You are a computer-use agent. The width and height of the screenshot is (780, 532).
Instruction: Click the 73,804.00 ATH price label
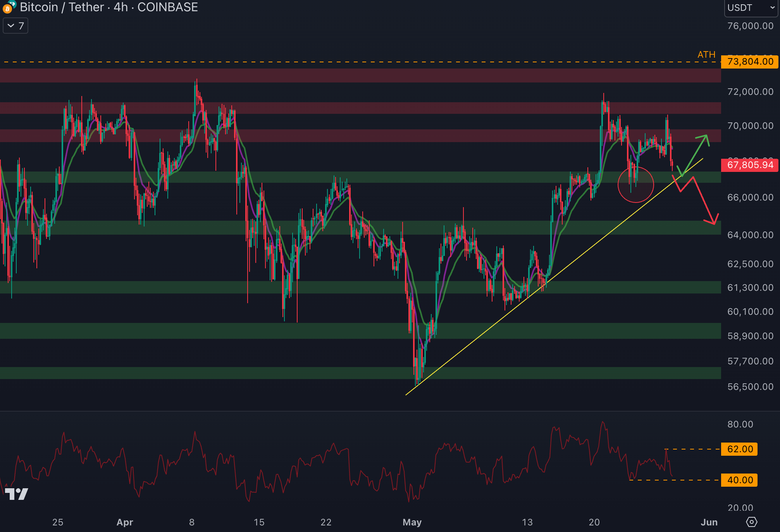point(750,62)
